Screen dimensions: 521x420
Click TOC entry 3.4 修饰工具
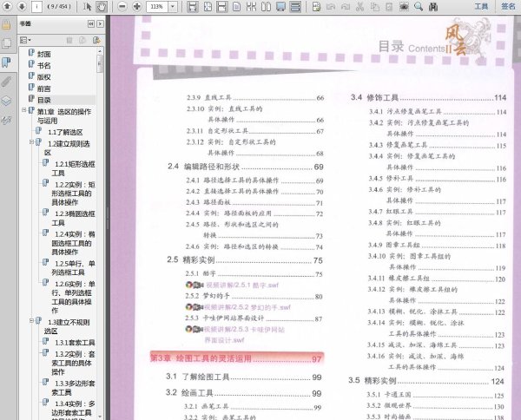pos(429,97)
